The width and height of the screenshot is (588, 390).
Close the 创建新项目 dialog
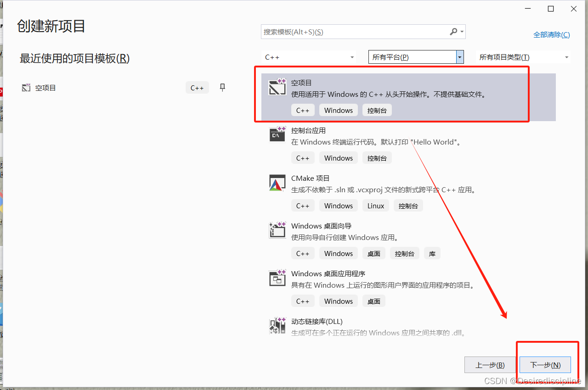pyautogui.click(x=574, y=9)
